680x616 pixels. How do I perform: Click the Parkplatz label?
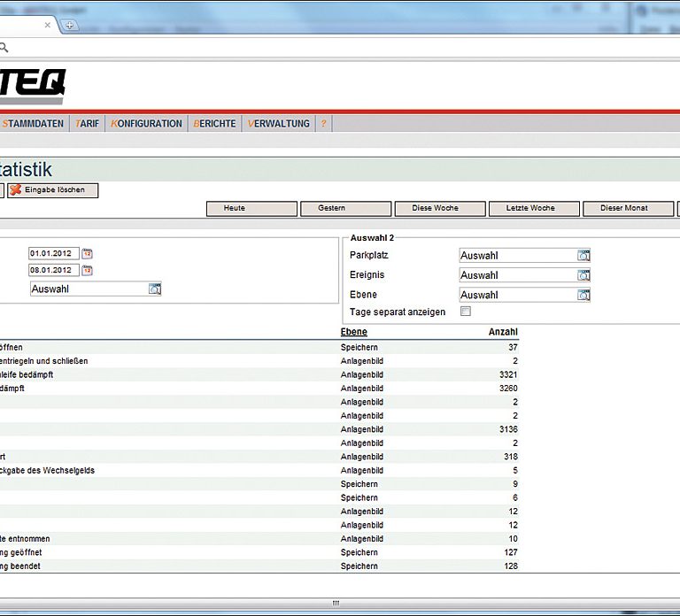pos(368,255)
